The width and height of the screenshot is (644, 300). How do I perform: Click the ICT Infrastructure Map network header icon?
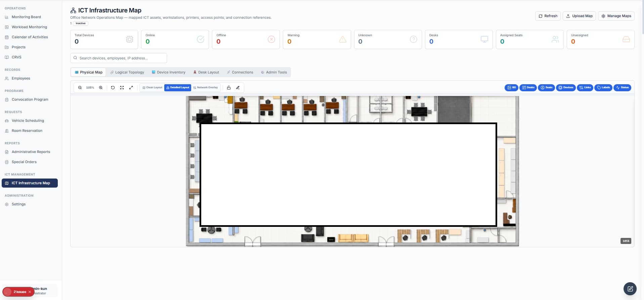[73, 10]
